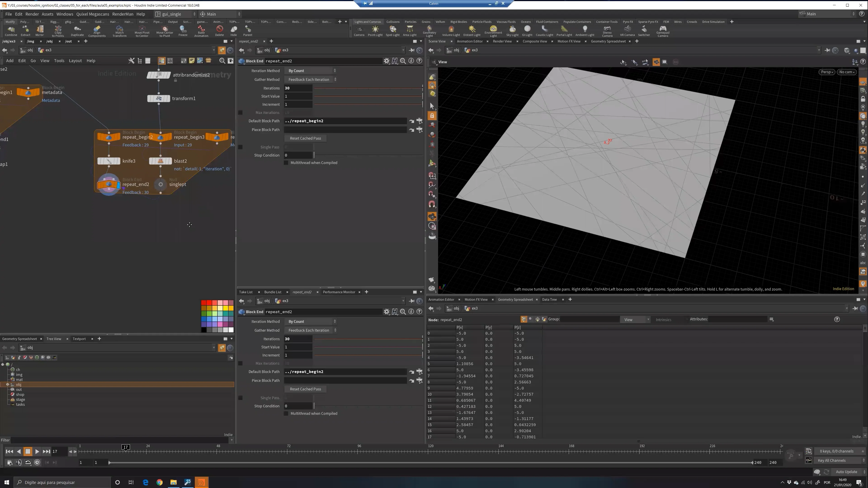Add a Camera from the shelf
Screen dimensions: 868x488
(359, 31)
